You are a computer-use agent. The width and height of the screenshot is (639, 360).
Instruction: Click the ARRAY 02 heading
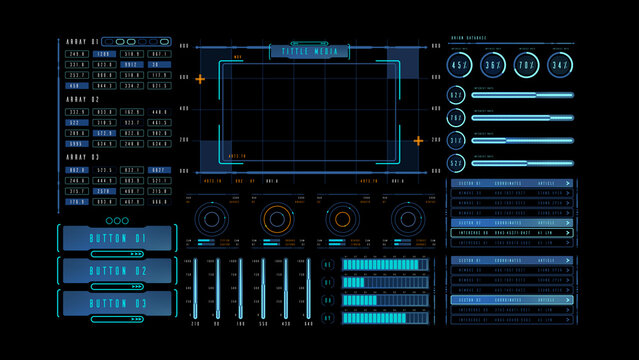coord(83,99)
